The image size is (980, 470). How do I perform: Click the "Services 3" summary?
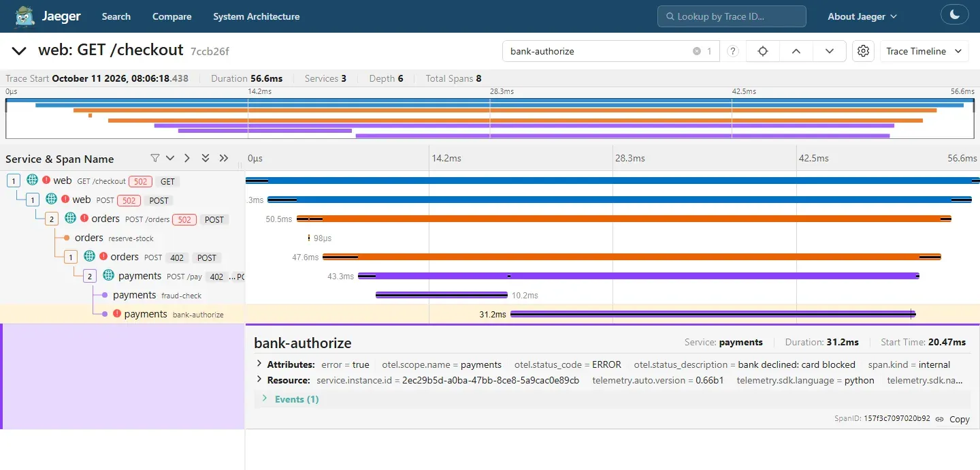[x=325, y=78]
